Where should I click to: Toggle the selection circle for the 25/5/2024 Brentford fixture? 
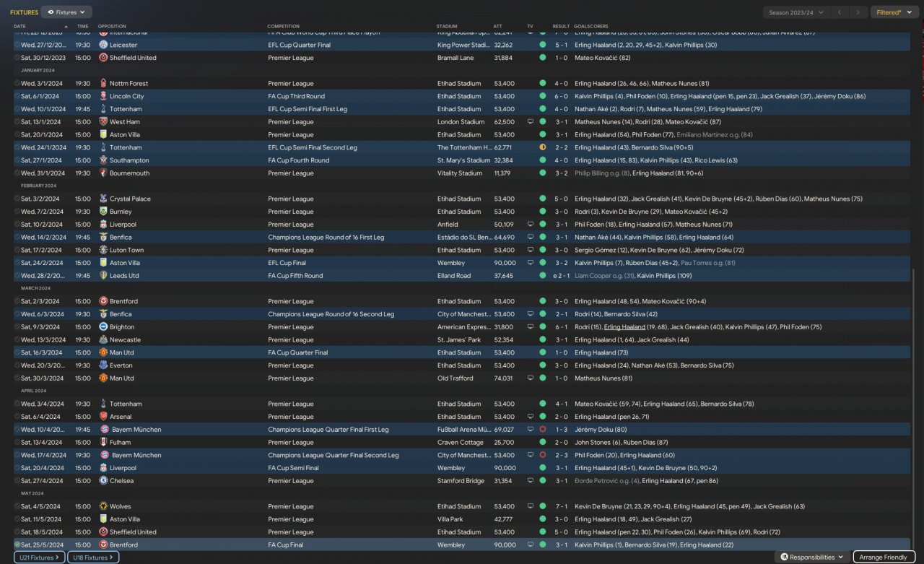[x=17, y=545]
